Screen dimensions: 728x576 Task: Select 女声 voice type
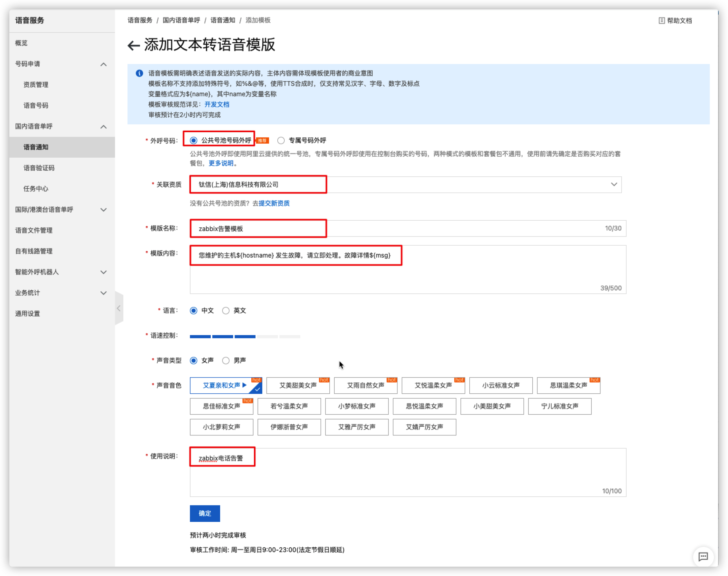[x=194, y=361]
